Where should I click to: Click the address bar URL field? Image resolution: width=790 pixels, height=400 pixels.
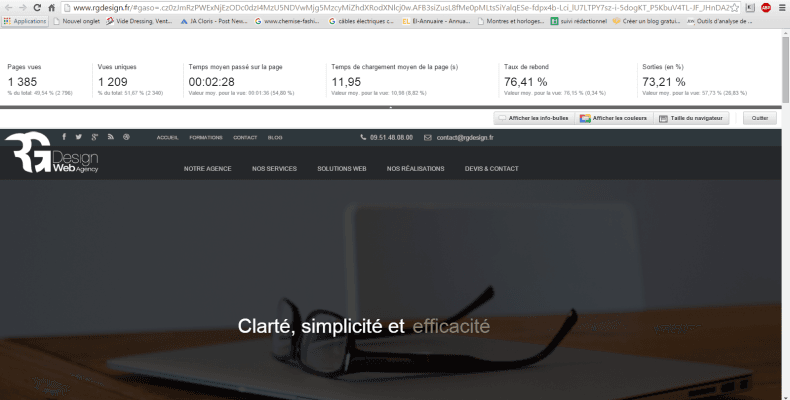click(x=401, y=8)
